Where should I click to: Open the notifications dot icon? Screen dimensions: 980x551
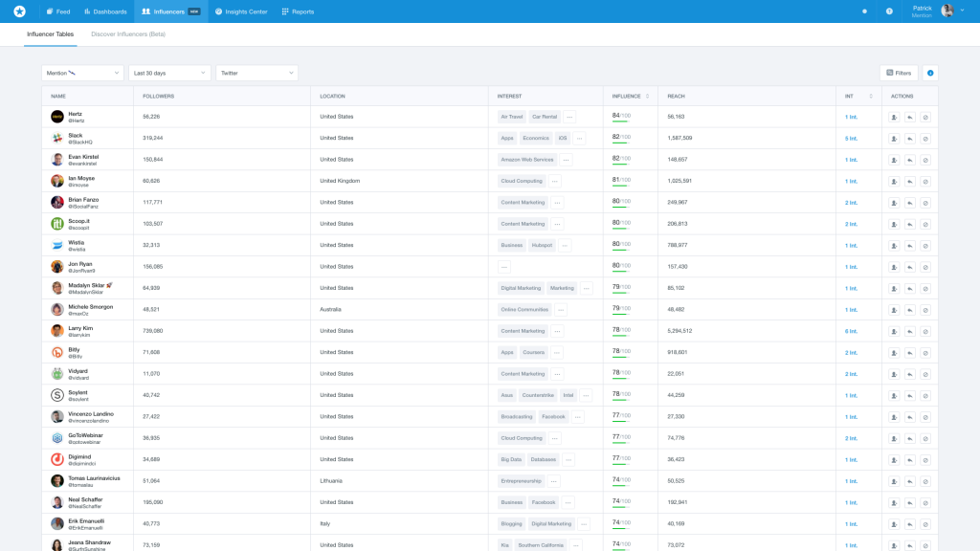click(x=864, y=11)
